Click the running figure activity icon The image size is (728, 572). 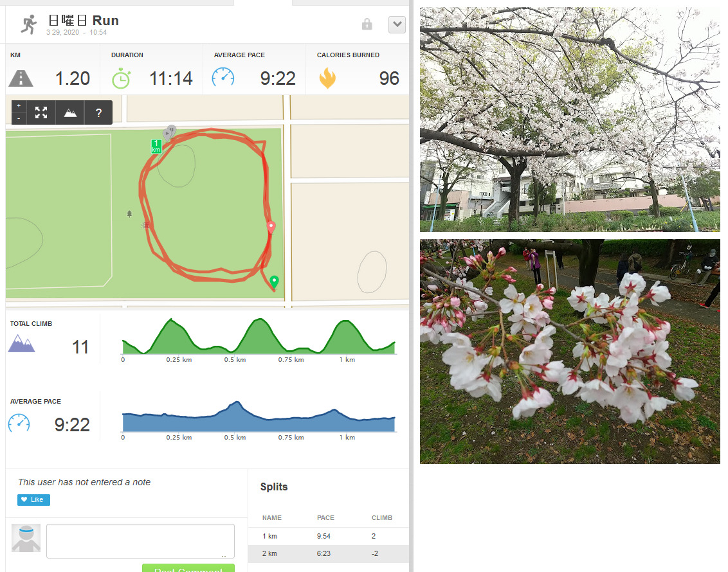(x=29, y=24)
